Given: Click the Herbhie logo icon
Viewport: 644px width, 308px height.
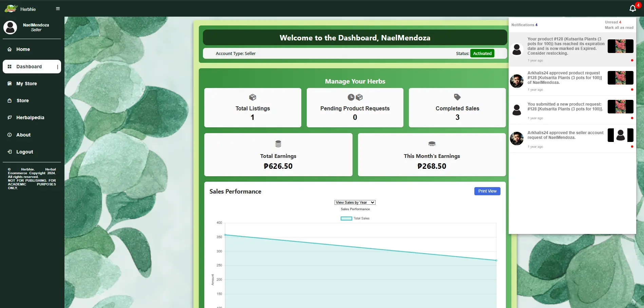Looking at the screenshot, I should [x=11, y=9].
